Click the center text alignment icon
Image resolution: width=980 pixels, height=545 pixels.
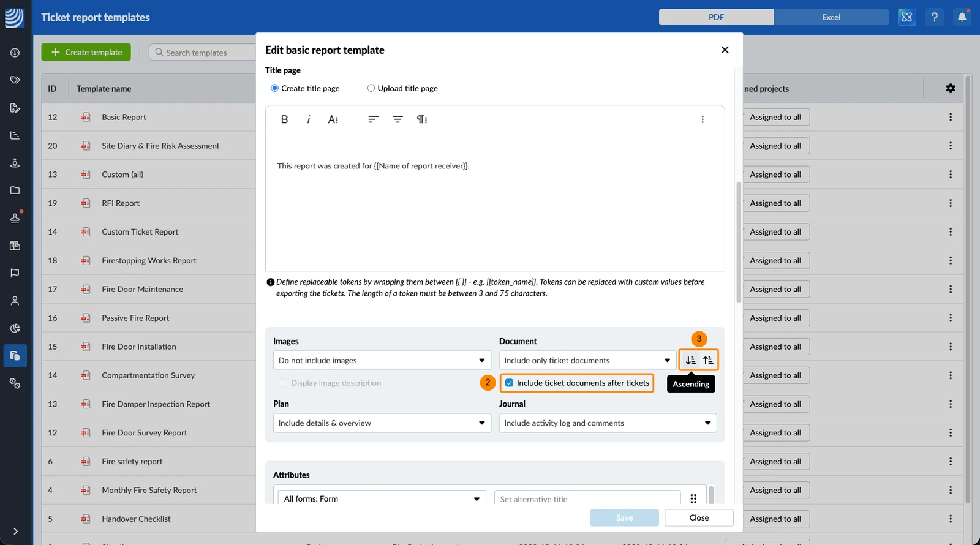(398, 119)
